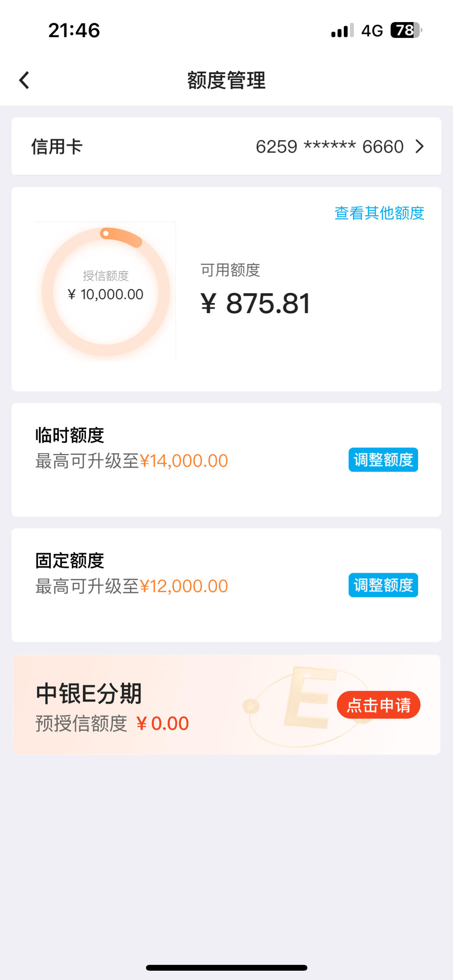
Task: Tap the home indicator bar
Action: 226,968
